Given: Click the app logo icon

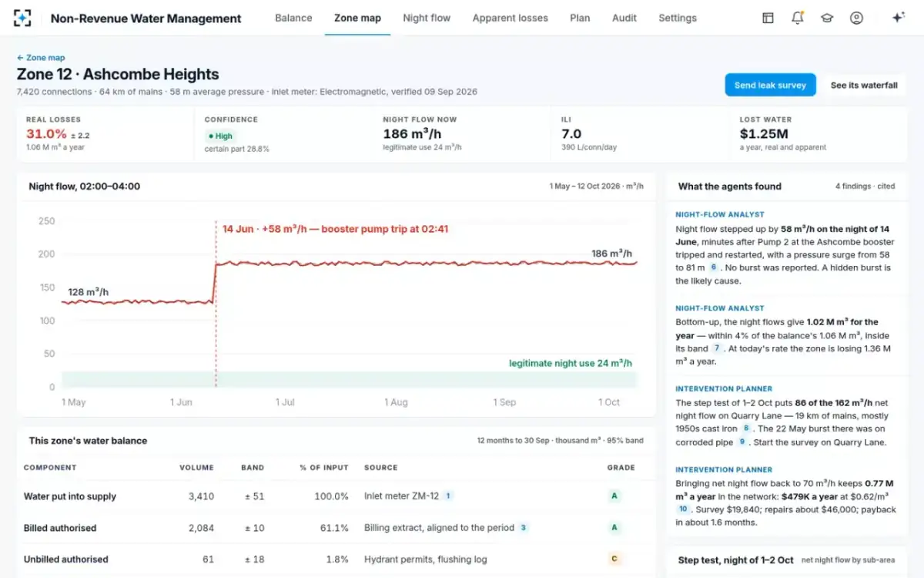Looking at the screenshot, I should [23, 18].
